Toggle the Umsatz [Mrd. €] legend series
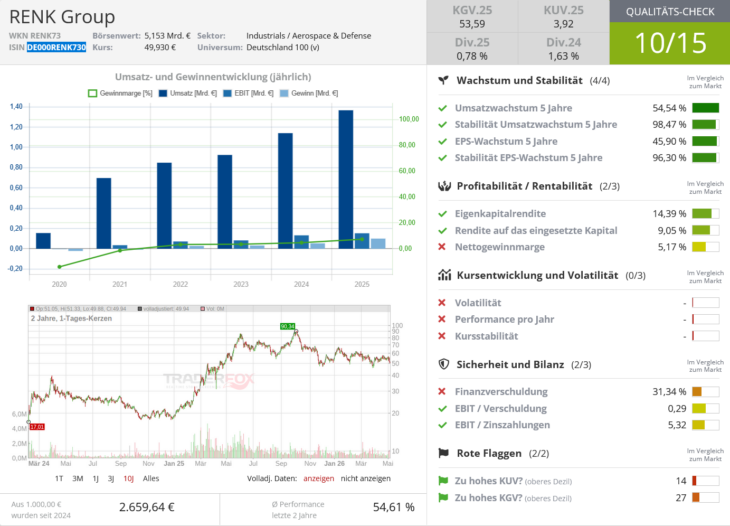 (188, 93)
